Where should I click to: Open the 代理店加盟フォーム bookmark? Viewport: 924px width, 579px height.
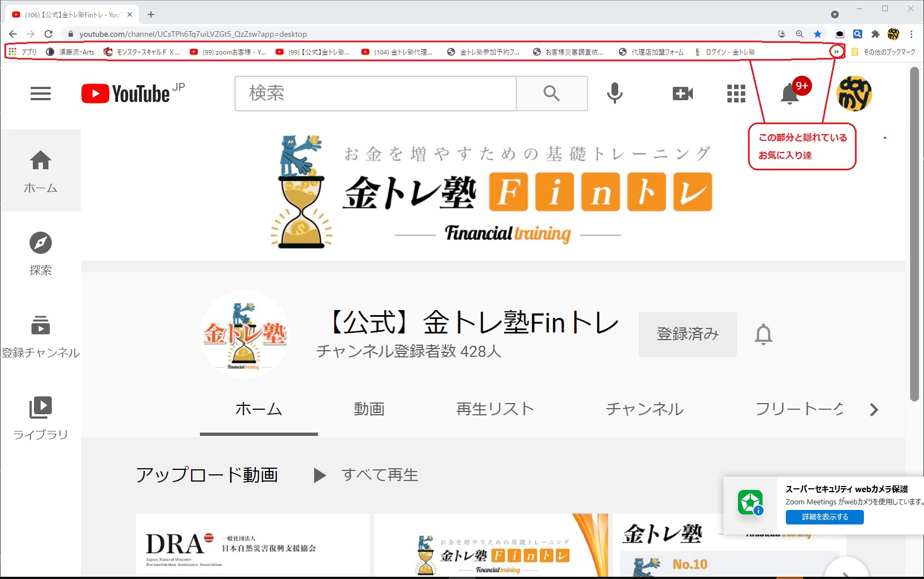pos(652,52)
